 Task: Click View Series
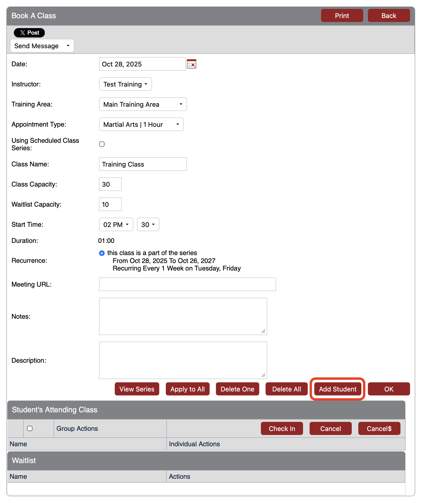click(137, 389)
